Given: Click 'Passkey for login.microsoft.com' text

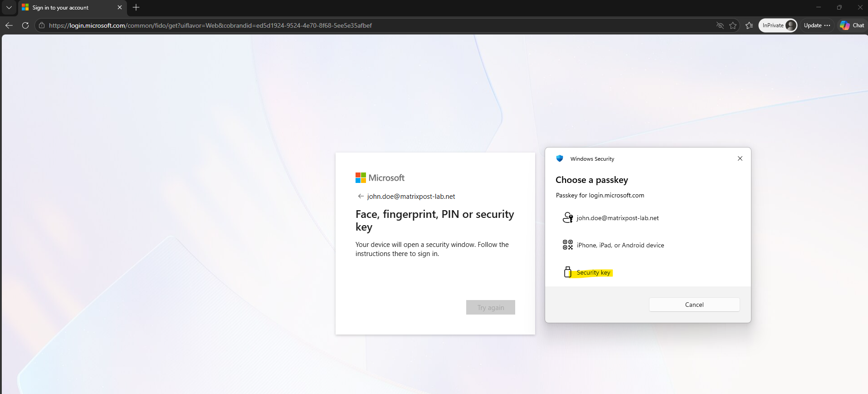Looking at the screenshot, I should [x=600, y=196].
